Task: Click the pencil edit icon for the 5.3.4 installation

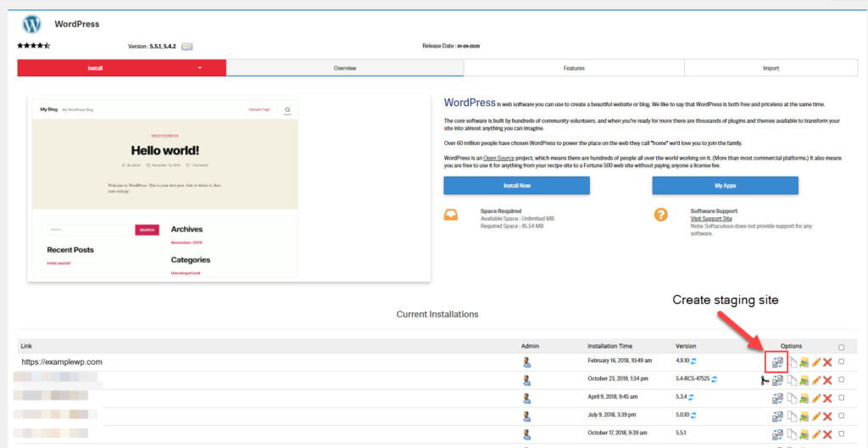Action: [816, 398]
